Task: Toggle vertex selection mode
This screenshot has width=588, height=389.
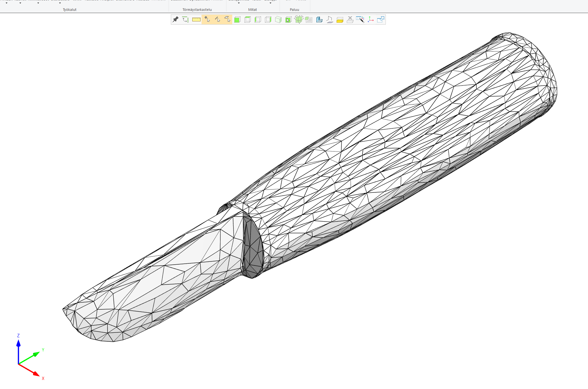Action: click(207, 19)
